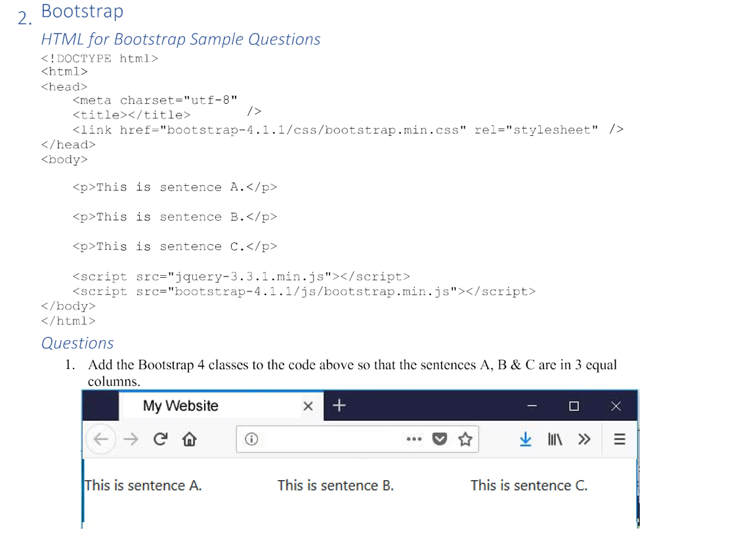Click the '<p>This is sentence C.</p>' code line
Screen dimensions: 756x547
pyautogui.click(x=175, y=246)
